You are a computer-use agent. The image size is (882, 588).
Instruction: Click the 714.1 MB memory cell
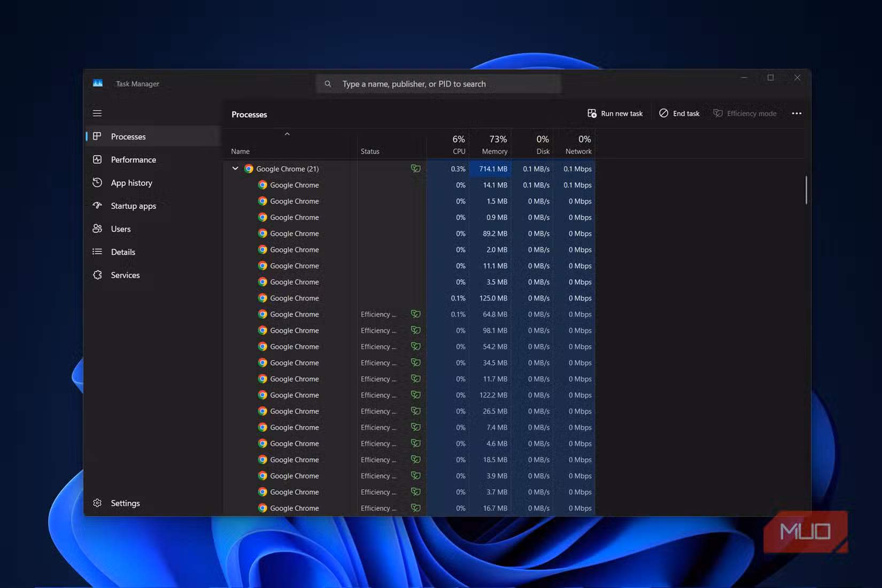coord(490,168)
